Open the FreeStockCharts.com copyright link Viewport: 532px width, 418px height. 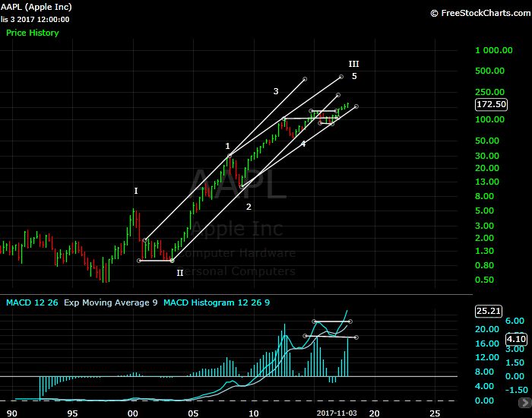(480, 13)
